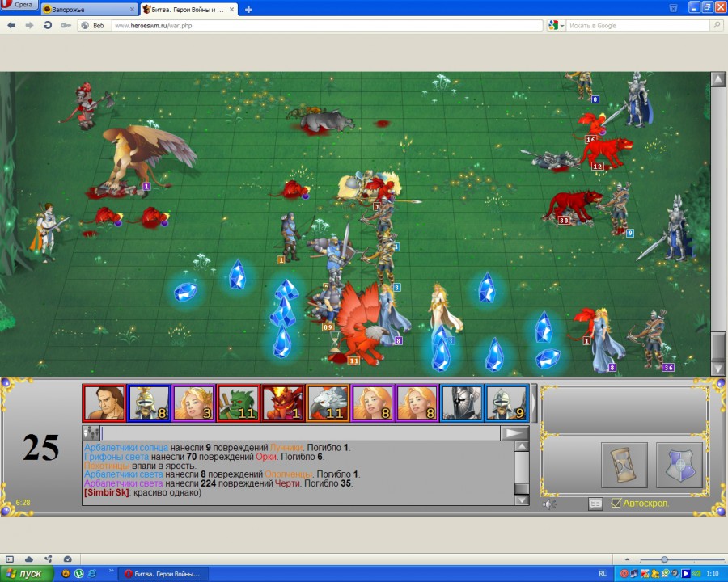Click the red hellhound stack numbered 12
This screenshot has height=582, width=728.
click(607, 152)
